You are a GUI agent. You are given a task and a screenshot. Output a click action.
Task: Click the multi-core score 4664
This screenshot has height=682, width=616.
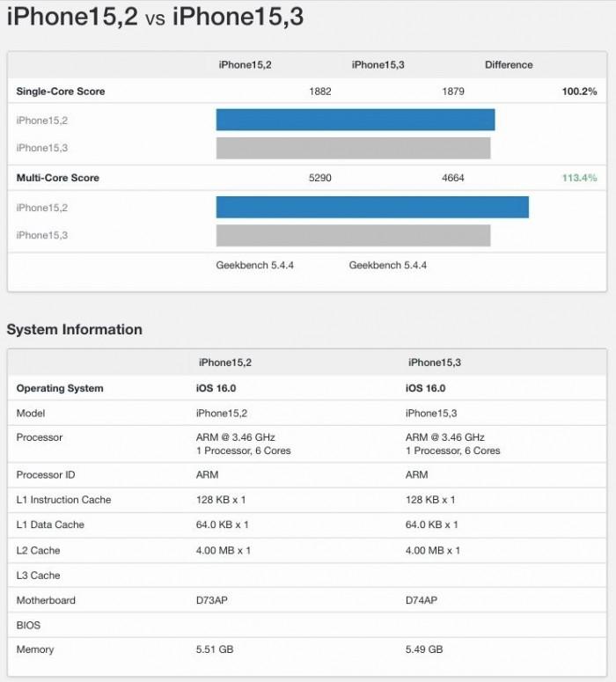click(453, 178)
